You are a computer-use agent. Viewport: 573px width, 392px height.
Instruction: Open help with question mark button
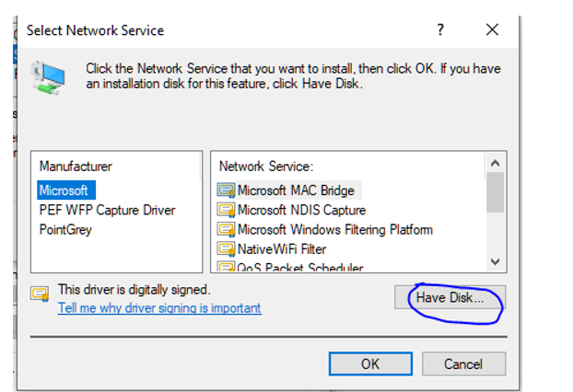tap(440, 29)
